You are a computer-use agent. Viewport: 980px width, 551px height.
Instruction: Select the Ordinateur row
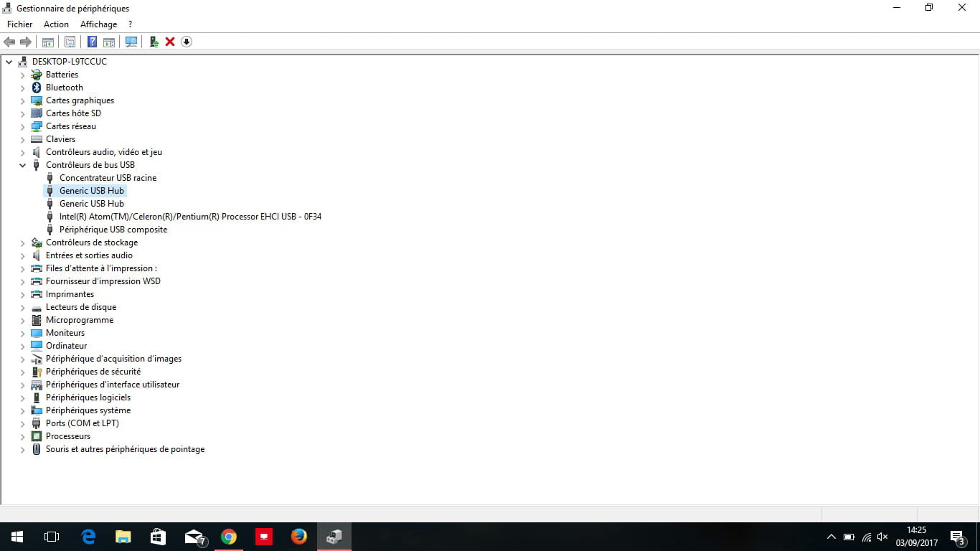point(67,346)
